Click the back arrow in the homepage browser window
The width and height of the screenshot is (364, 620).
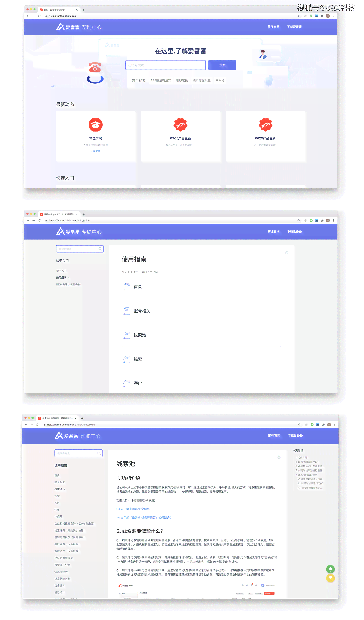pyautogui.click(x=28, y=16)
